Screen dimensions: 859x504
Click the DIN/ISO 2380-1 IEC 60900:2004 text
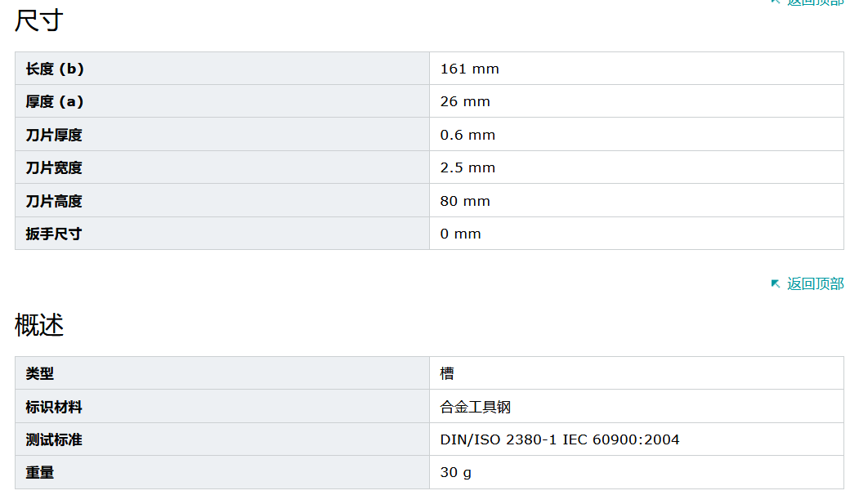pyautogui.click(x=559, y=439)
